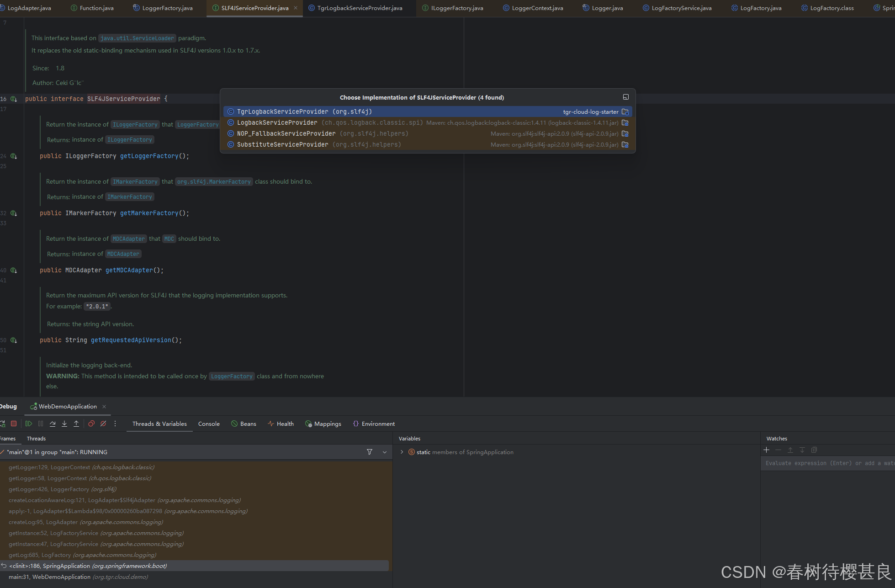895x588 pixels.
Task: Step out of the current method
Action: (x=76, y=424)
